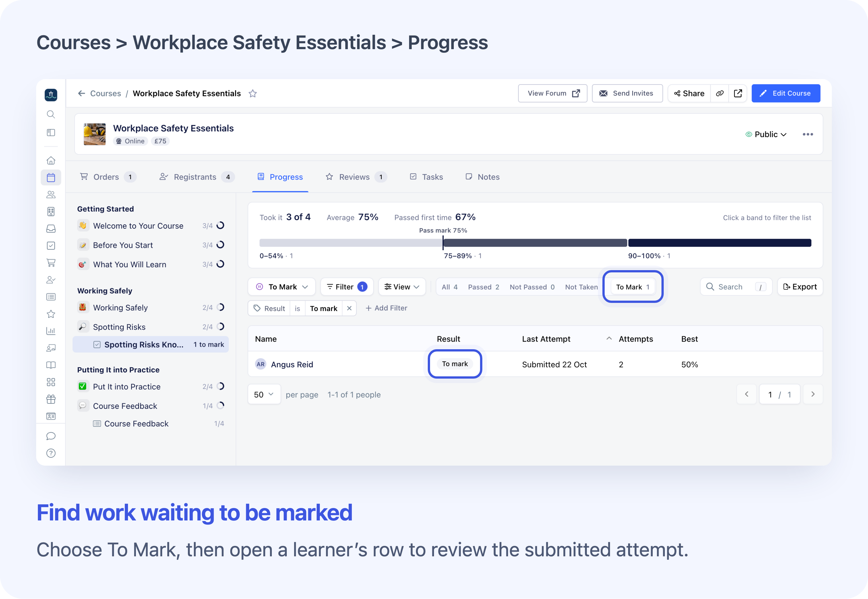
Task: Open the Tasks tab
Action: click(x=426, y=177)
